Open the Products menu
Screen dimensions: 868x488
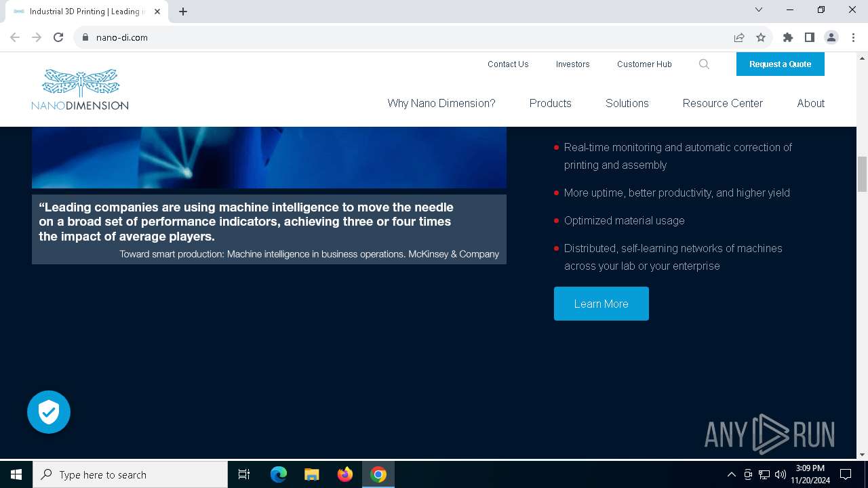click(x=550, y=103)
